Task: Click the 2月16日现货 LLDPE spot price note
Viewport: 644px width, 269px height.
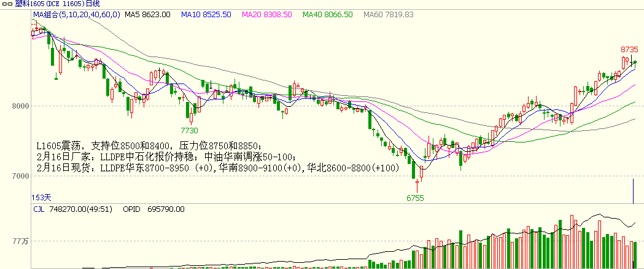Action: click(x=218, y=168)
